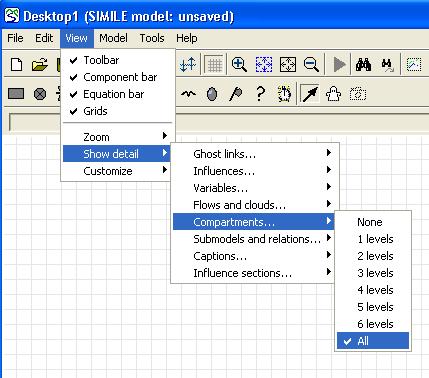Click in the equation bar input field
Screen dimensions: 429x378
218,122
